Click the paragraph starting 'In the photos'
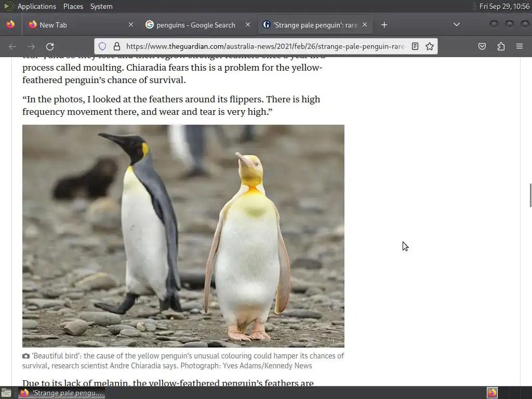Screen dimensions: 532x399 [171, 105]
